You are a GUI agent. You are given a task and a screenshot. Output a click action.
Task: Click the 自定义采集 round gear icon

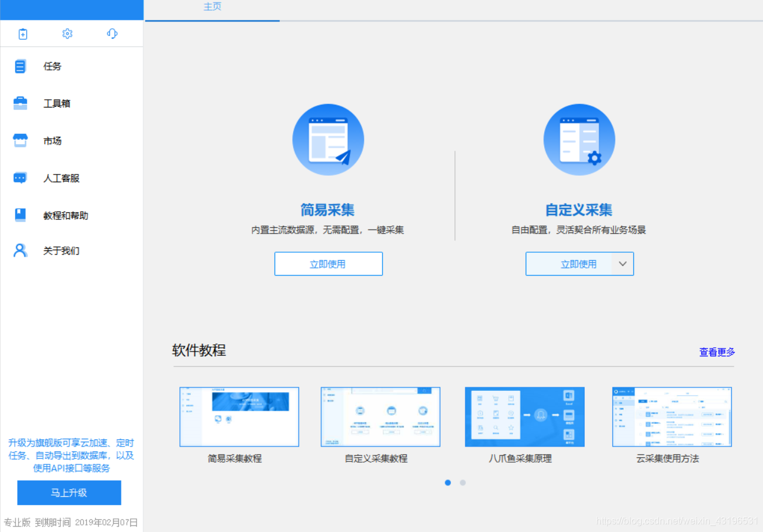click(579, 140)
